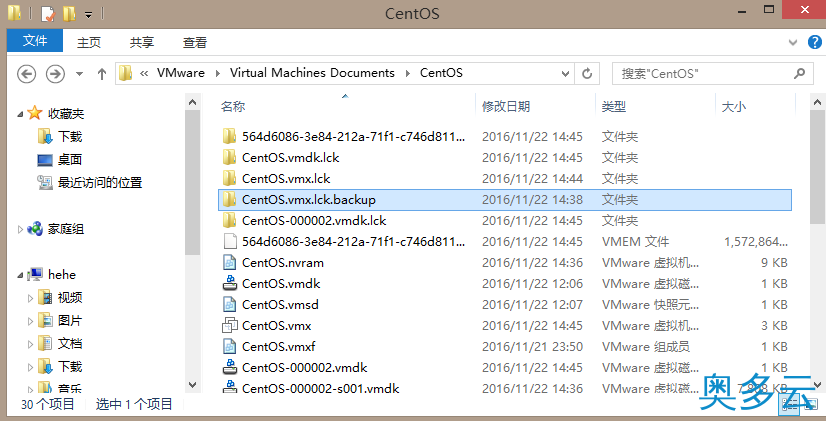The image size is (826, 421).
Task: Click VMEM 文件 type cell
Action: pos(635,242)
